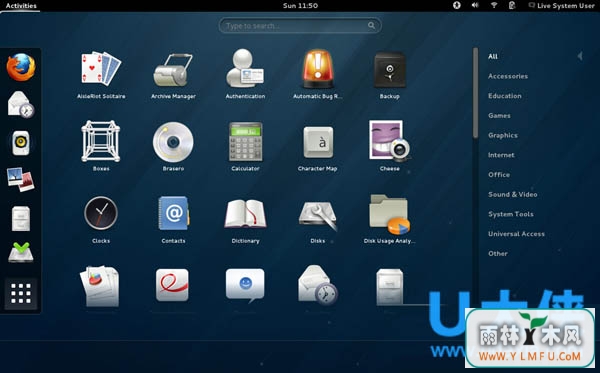Open the clock menu showing Sun 11:50
The width and height of the screenshot is (600, 373).
[x=300, y=6]
